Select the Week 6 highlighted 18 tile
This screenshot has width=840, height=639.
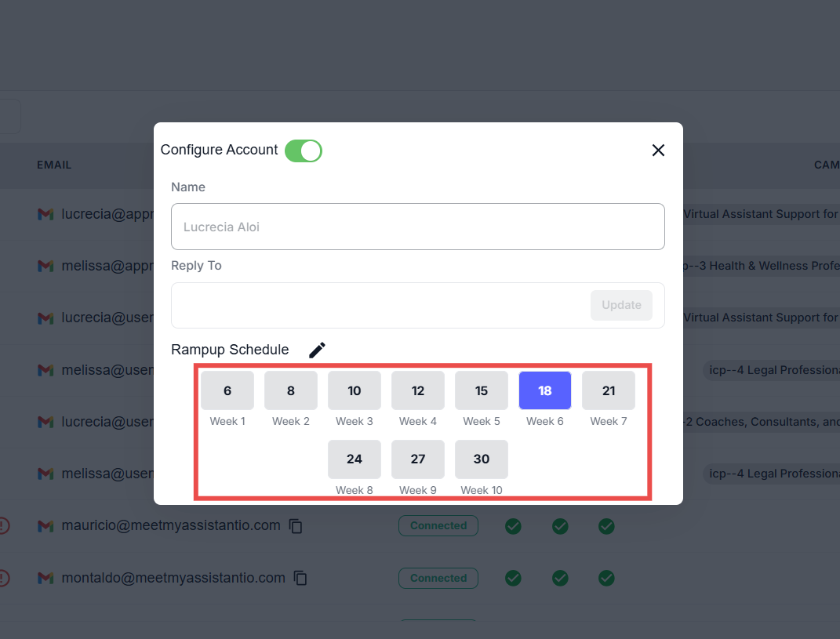pos(545,390)
